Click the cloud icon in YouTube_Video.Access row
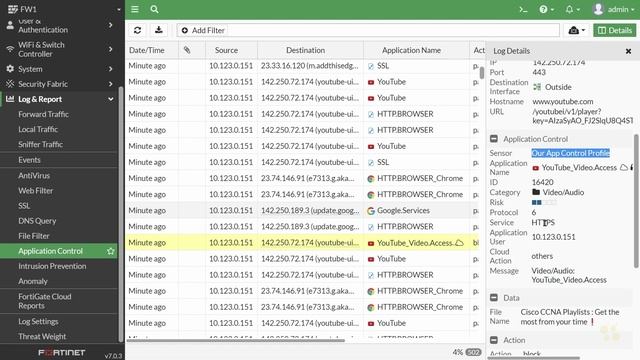This screenshot has height=360, width=640. [x=459, y=243]
